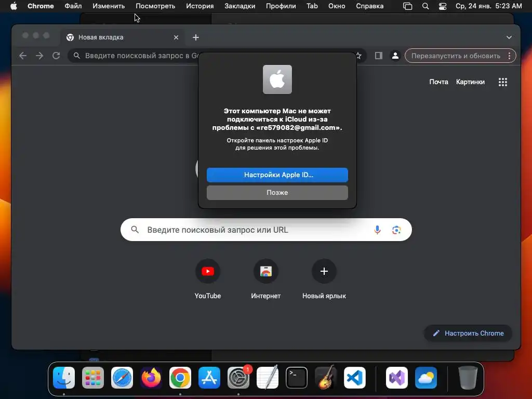Open Finder from the Dock
This screenshot has width=532, height=399.
coord(64,378)
